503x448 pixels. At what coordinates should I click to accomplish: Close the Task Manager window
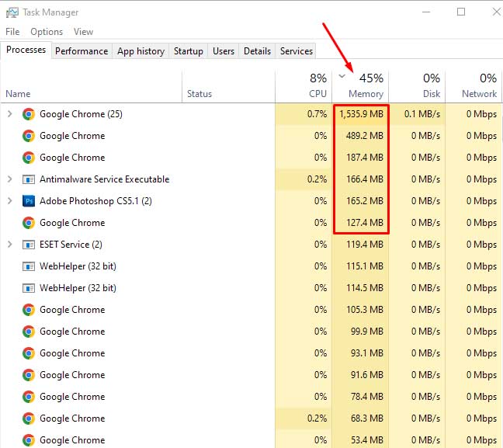[496, 12]
